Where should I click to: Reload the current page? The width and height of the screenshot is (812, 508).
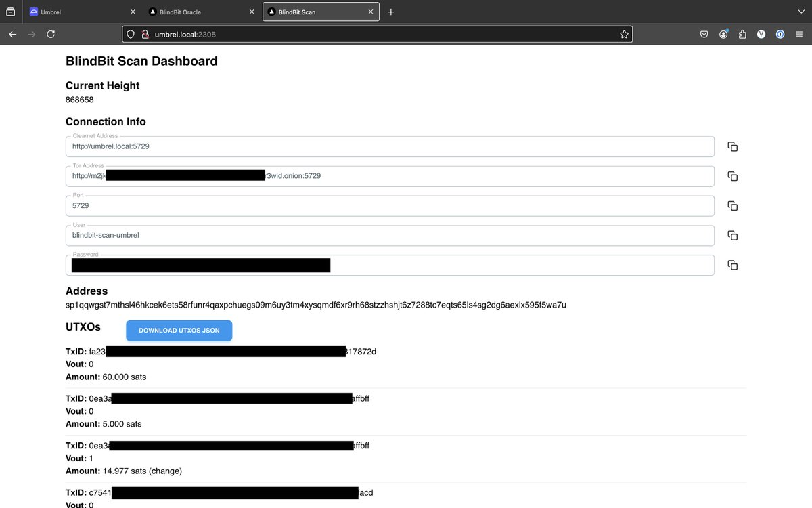[x=51, y=34]
